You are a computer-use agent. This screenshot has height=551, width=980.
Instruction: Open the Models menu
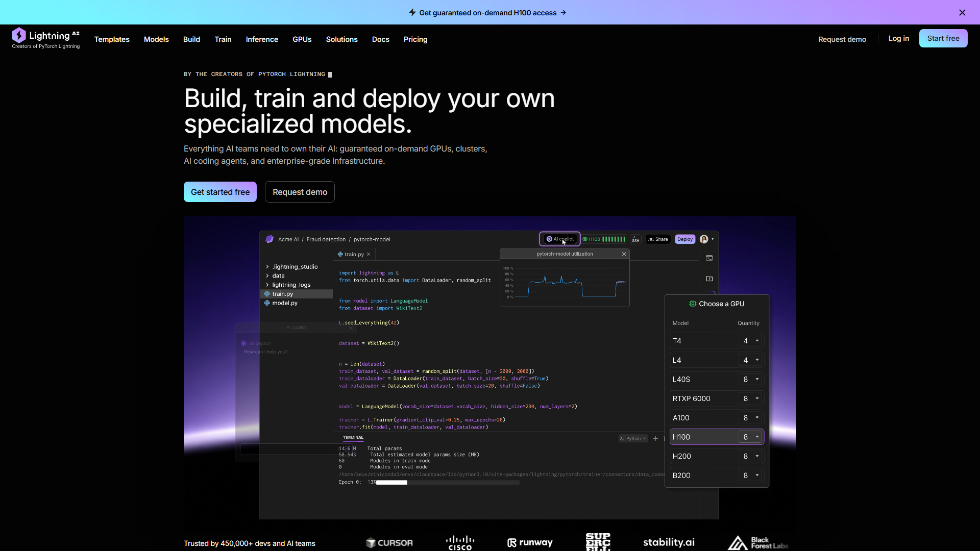click(x=156, y=39)
